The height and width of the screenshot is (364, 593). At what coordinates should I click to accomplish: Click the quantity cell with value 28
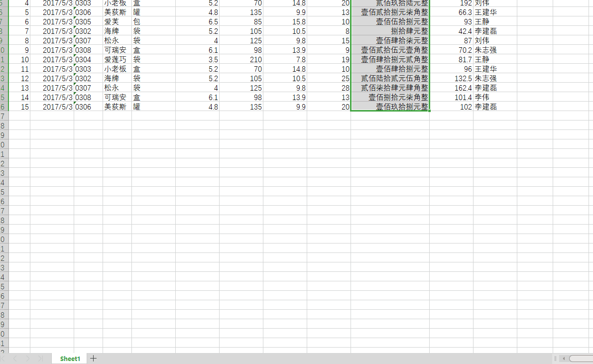[x=329, y=88]
